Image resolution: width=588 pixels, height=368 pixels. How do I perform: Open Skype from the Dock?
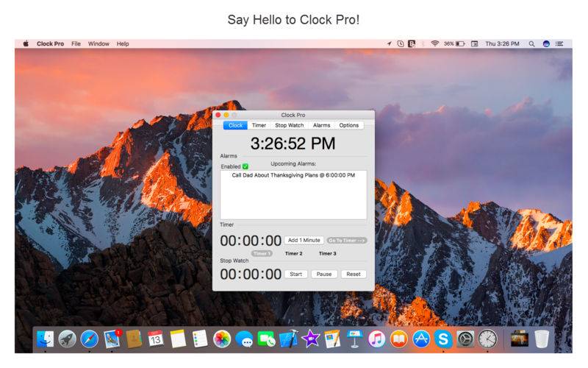pos(443,339)
